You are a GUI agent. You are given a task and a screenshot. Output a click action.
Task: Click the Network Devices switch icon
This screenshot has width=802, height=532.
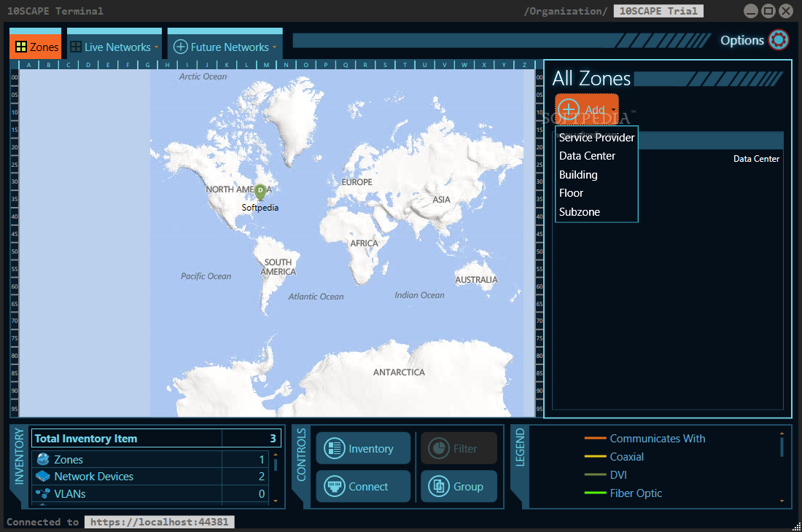pos(43,477)
